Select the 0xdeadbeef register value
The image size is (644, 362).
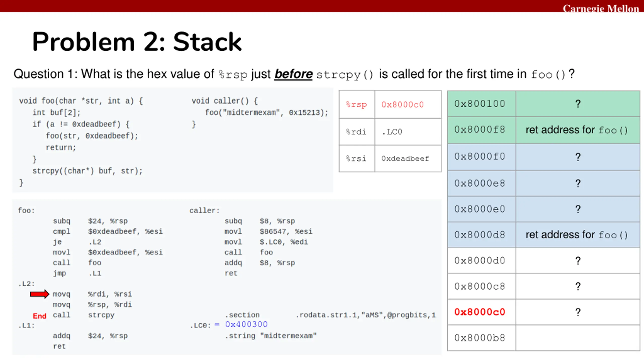pos(405,158)
